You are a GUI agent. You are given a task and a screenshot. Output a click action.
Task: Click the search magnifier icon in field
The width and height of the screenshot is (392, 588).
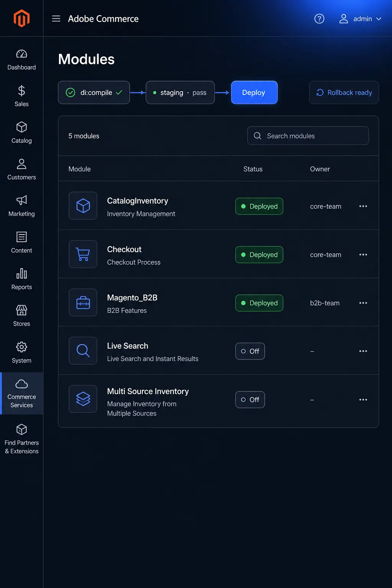(258, 136)
